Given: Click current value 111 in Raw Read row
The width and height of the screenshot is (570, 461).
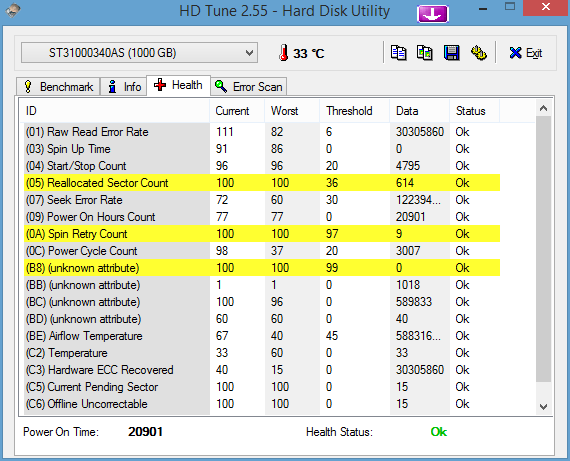Looking at the screenshot, I should coord(225,132).
